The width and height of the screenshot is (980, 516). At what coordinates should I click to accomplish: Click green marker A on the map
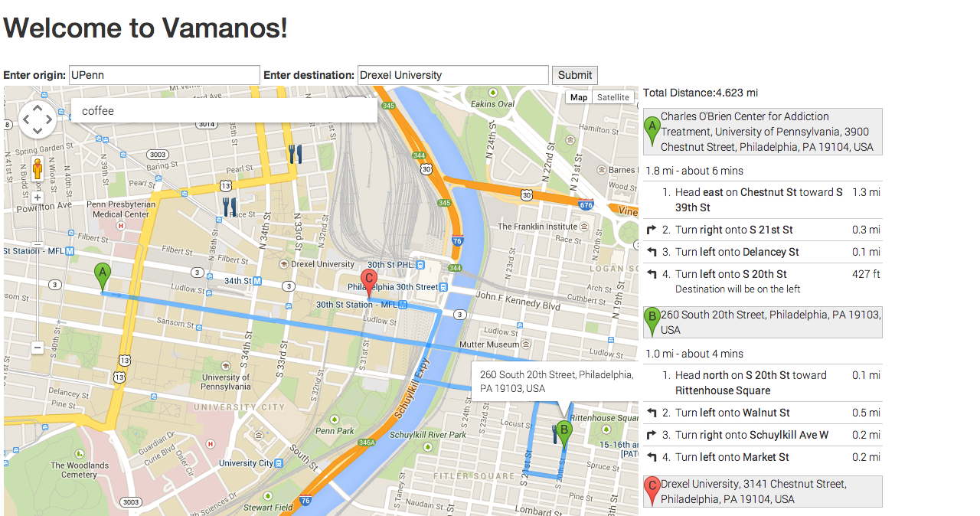pos(102,277)
